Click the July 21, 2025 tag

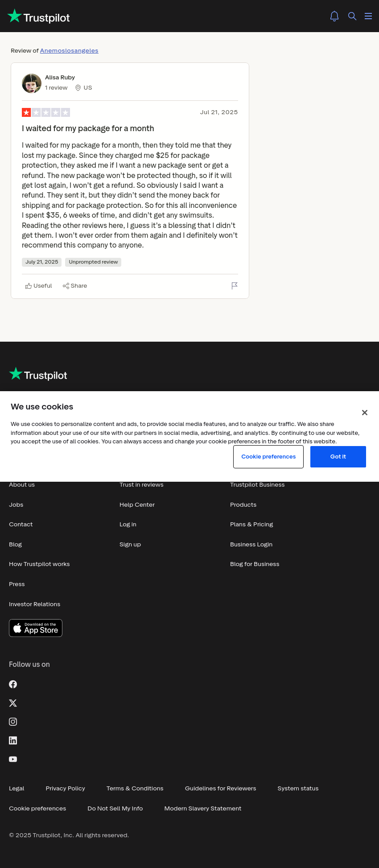pos(42,262)
